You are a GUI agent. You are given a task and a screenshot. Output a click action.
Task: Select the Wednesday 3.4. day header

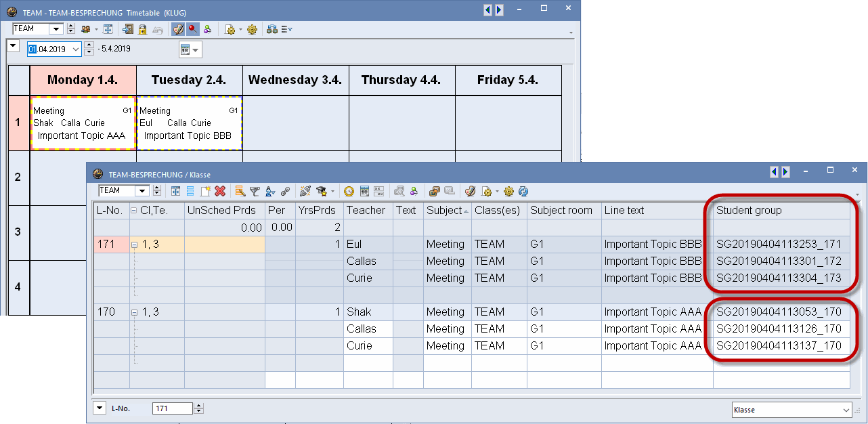[295, 80]
